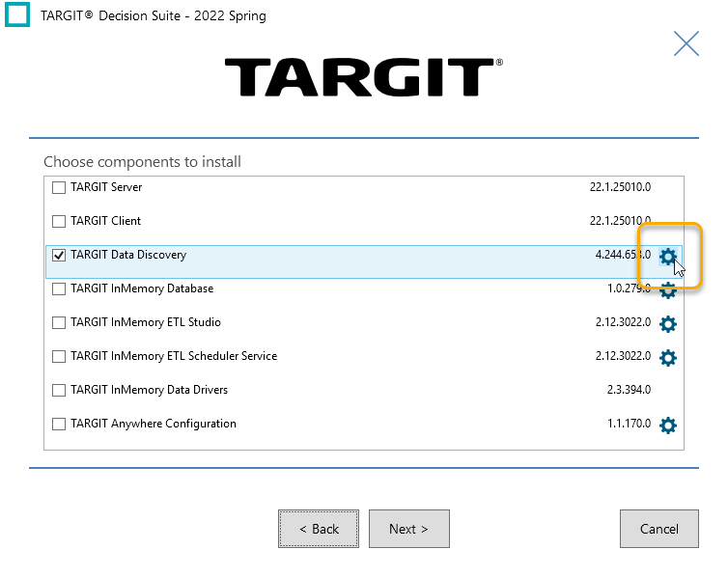Select TARGIT InMemory ETL Scheduler Service label
The height and width of the screenshot is (577, 728).
pos(174,356)
